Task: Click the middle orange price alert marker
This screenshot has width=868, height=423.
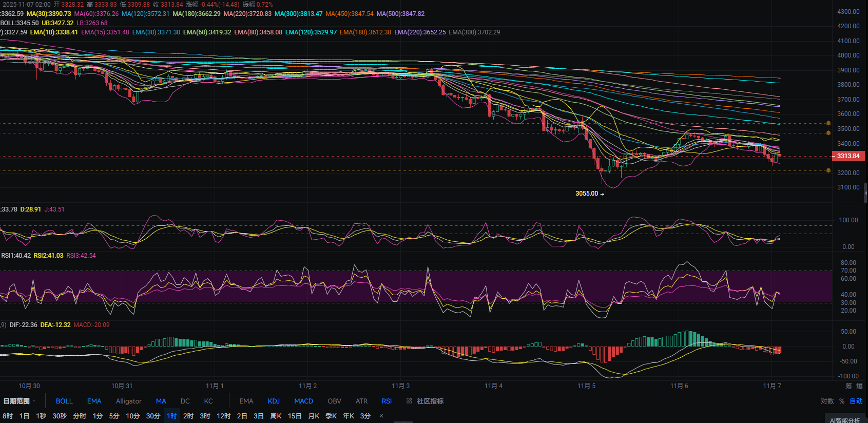Action: point(828,133)
